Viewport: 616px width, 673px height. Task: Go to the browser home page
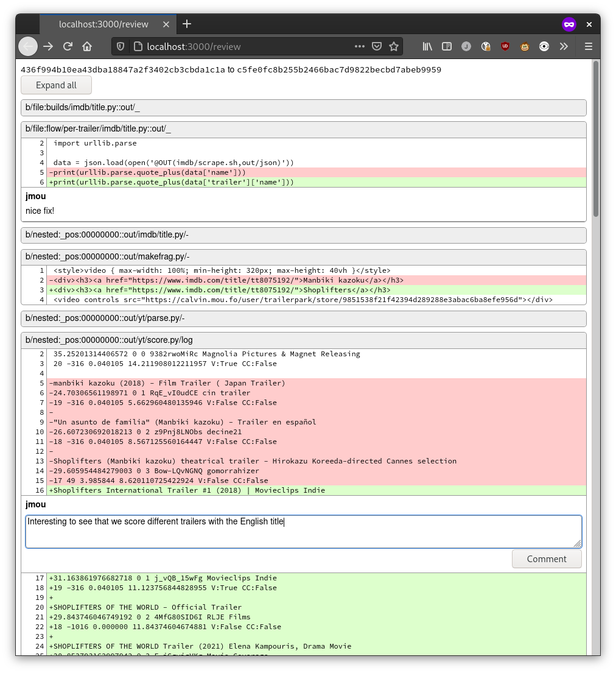(87, 46)
